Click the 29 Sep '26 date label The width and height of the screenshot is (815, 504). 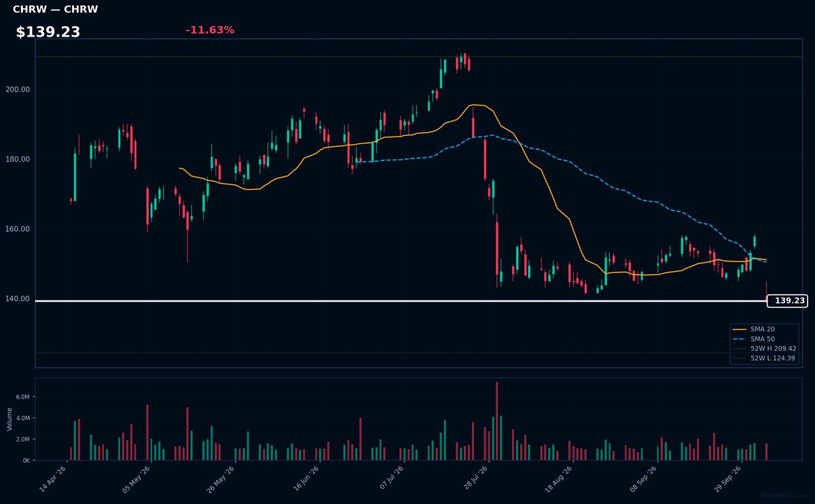729,480
